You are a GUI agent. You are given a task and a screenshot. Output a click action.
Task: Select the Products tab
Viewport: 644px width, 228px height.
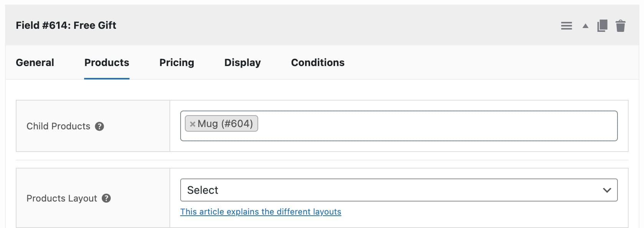pyautogui.click(x=106, y=62)
